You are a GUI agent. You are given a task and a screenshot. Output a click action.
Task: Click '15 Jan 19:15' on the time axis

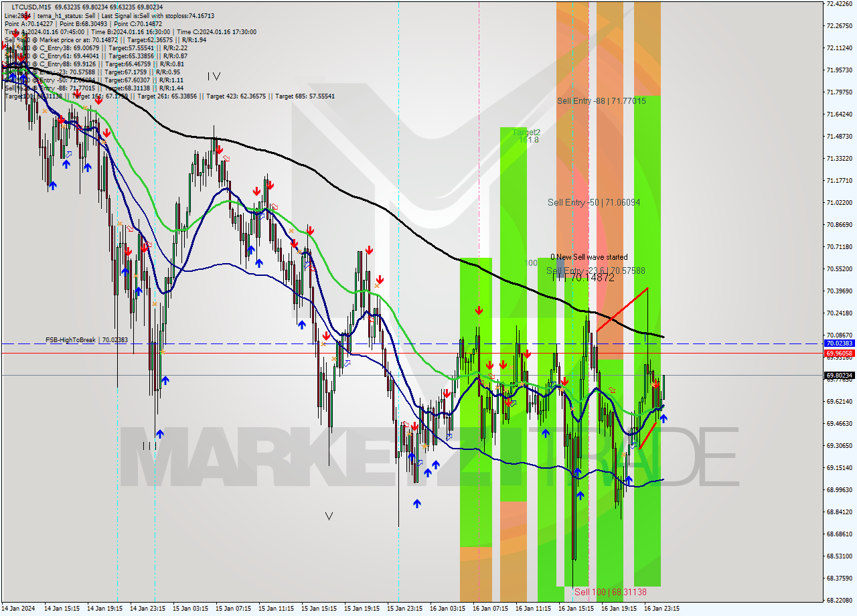tap(362, 609)
